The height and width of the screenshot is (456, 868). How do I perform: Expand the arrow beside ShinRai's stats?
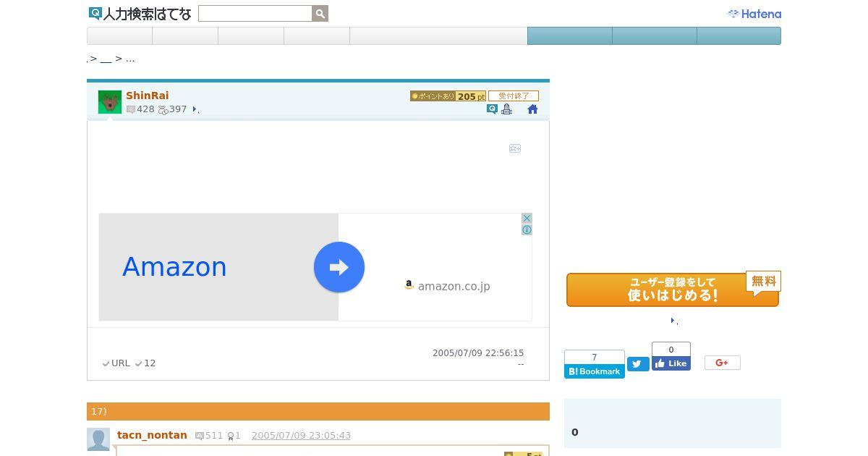tap(195, 109)
